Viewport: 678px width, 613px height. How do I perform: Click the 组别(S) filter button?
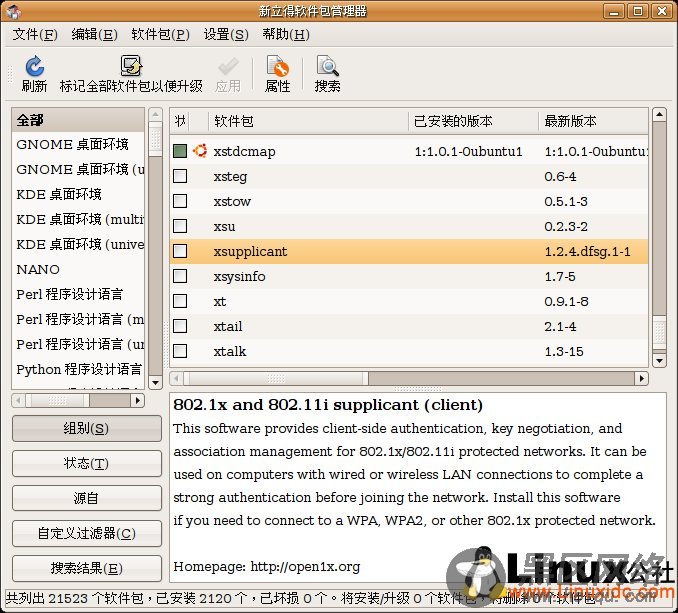[x=86, y=428]
